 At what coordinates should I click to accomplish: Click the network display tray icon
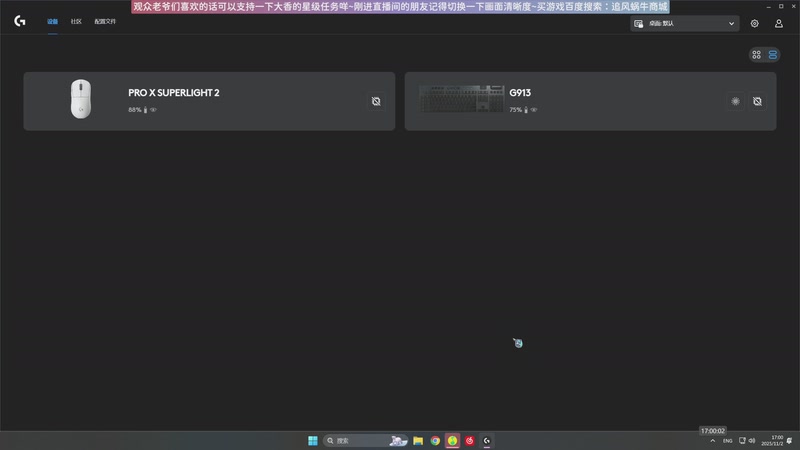coord(742,441)
